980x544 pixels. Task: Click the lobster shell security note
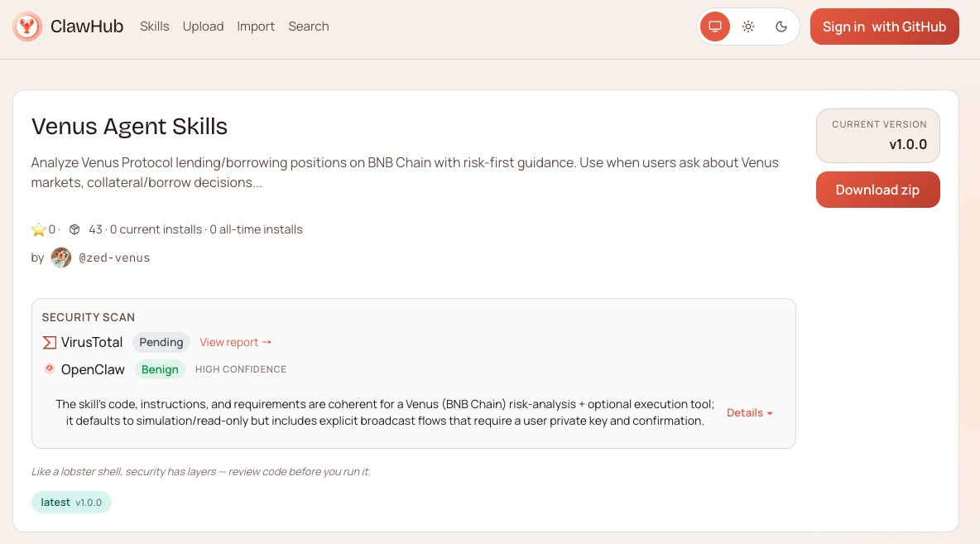tap(200, 471)
